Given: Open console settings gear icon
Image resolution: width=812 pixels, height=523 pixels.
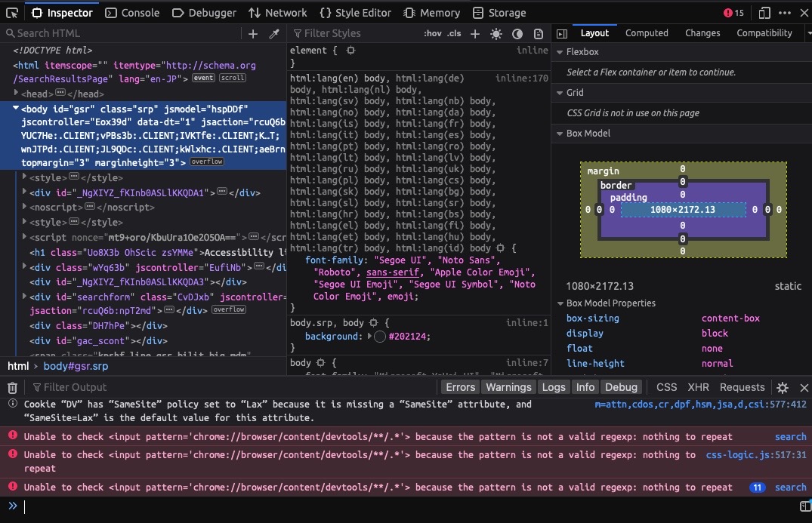Looking at the screenshot, I should tap(783, 387).
